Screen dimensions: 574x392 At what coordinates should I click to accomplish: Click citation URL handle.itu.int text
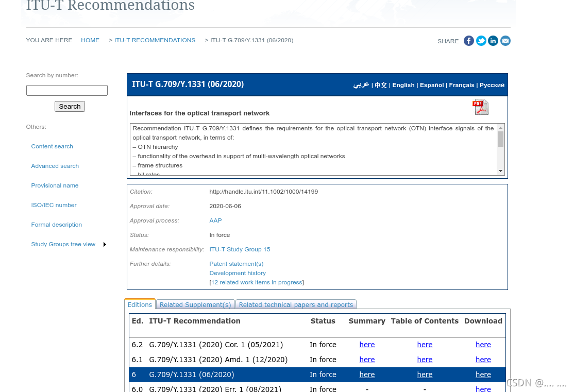[264, 192]
